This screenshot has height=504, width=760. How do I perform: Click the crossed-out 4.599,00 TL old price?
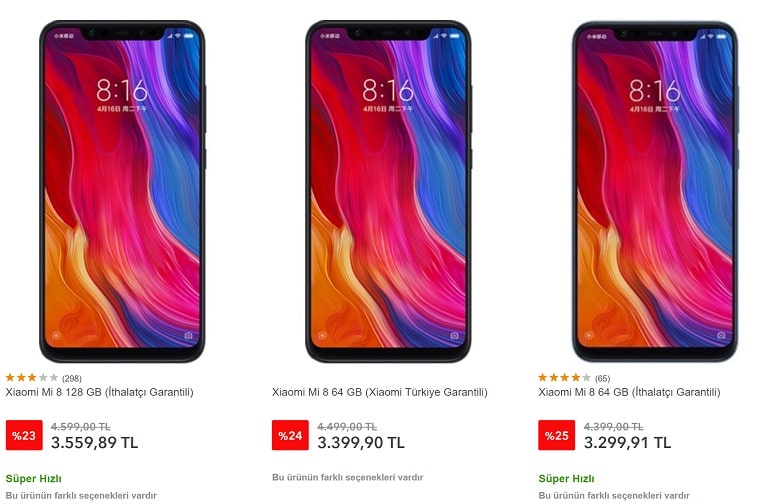pos(80,427)
